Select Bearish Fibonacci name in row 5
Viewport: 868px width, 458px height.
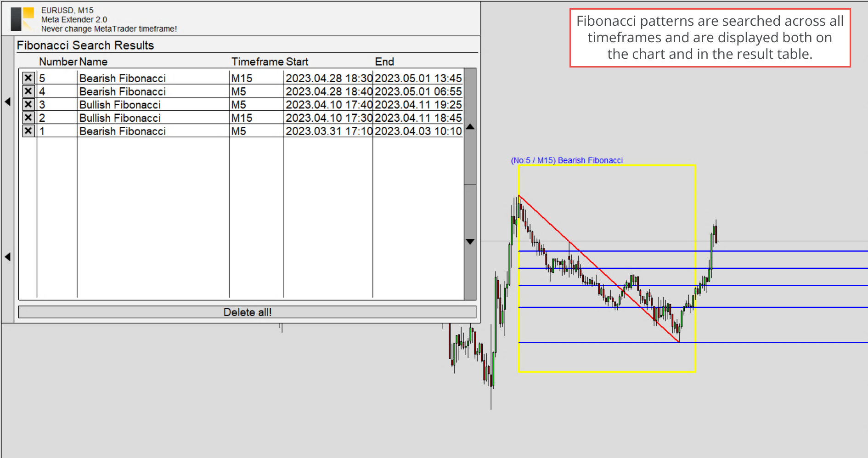tap(123, 79)
